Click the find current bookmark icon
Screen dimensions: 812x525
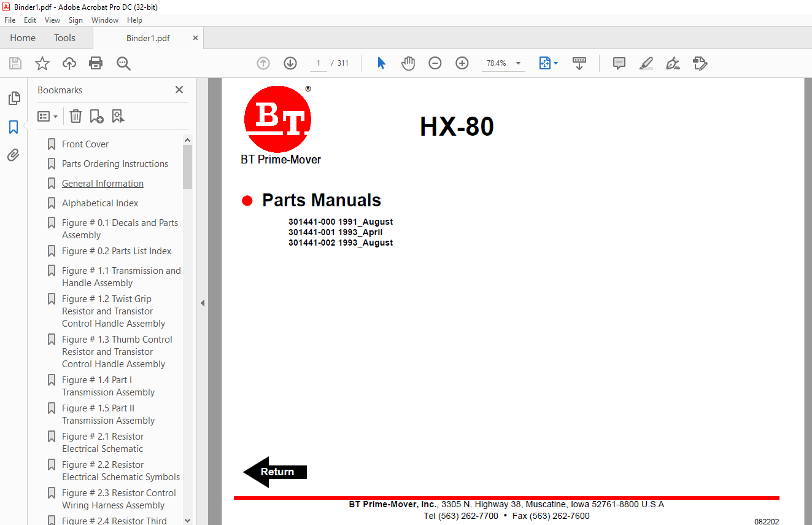click(118, 116)
